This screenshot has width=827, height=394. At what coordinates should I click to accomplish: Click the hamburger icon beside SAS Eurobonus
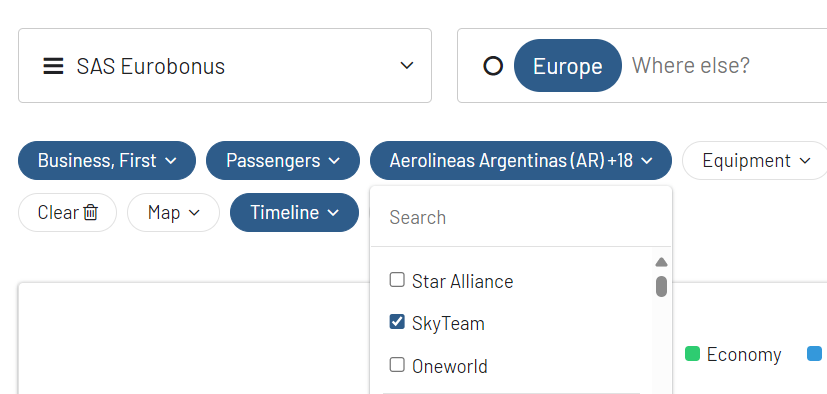tap(53, 66)
